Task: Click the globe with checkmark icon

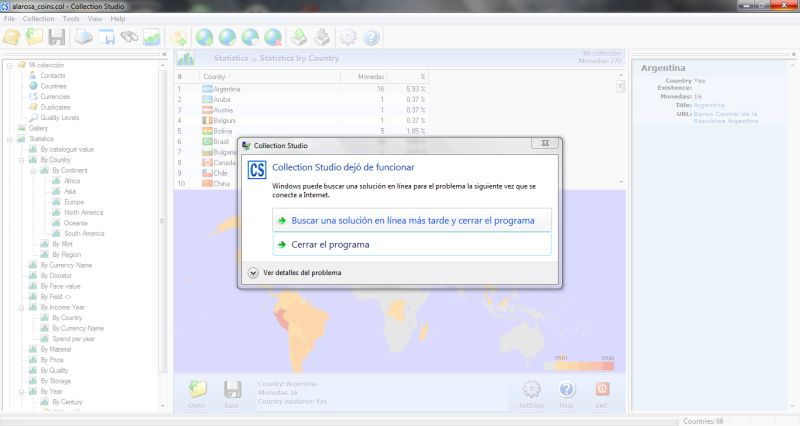Action: coord(227,37)
